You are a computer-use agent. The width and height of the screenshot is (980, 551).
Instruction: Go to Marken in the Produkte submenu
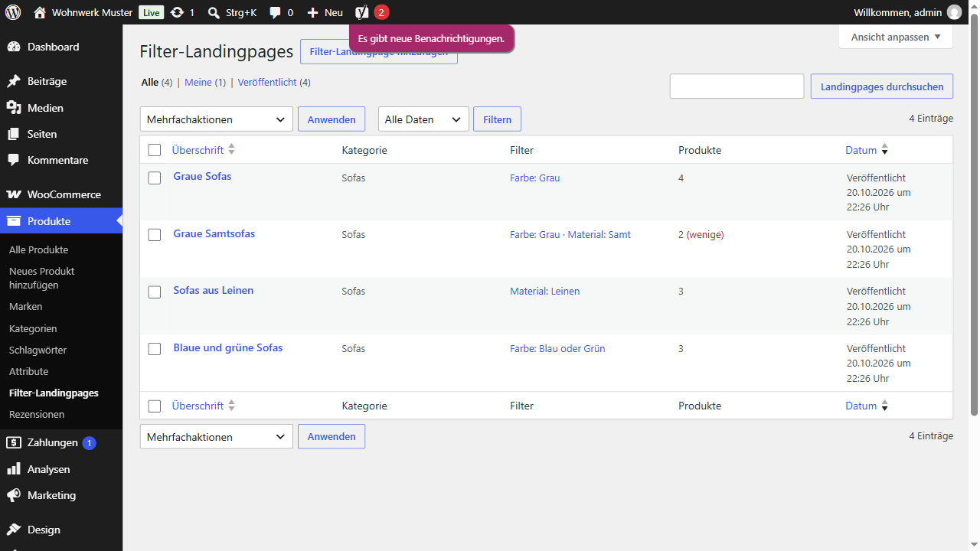click(26, 306)
